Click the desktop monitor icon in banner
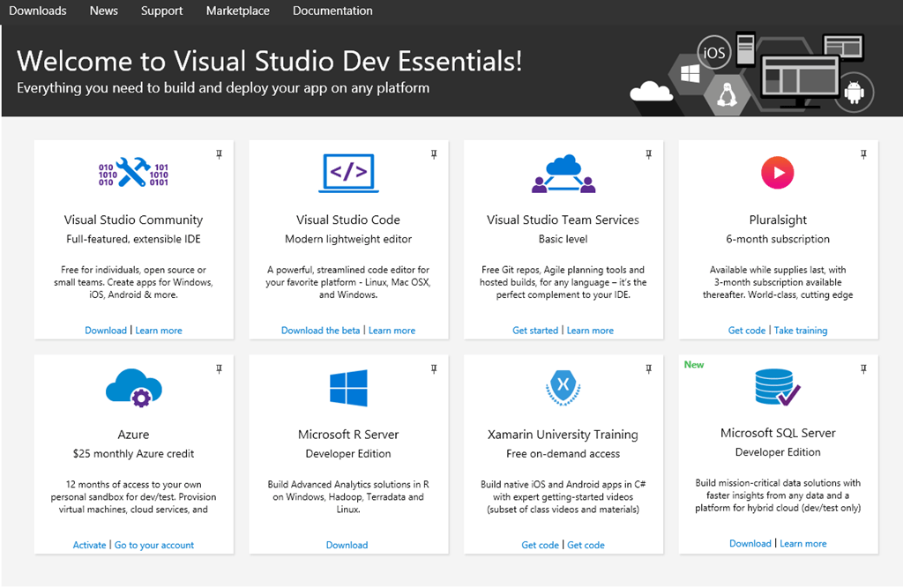The width and height of the screenshot is (903, 588). coord(799,82)
